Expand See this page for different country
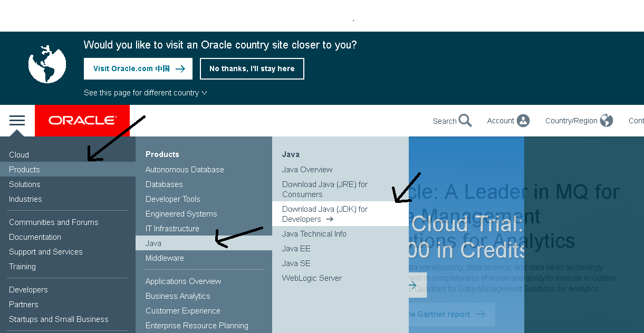 tap(145, 93)
